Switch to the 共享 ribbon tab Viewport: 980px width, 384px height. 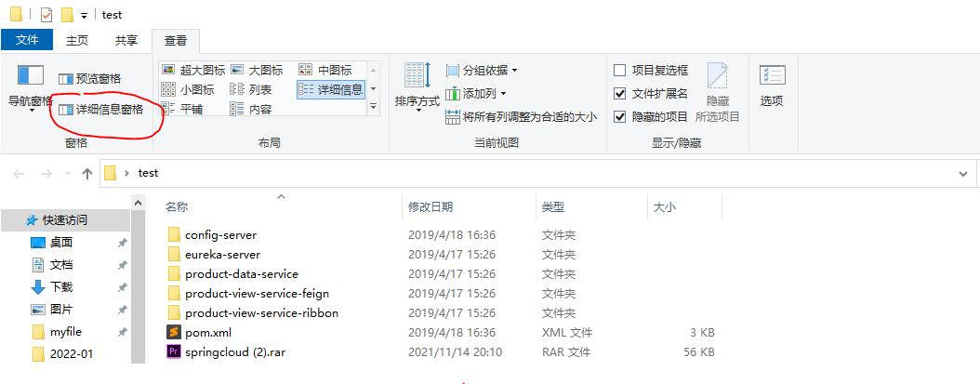tap(126, 40)
